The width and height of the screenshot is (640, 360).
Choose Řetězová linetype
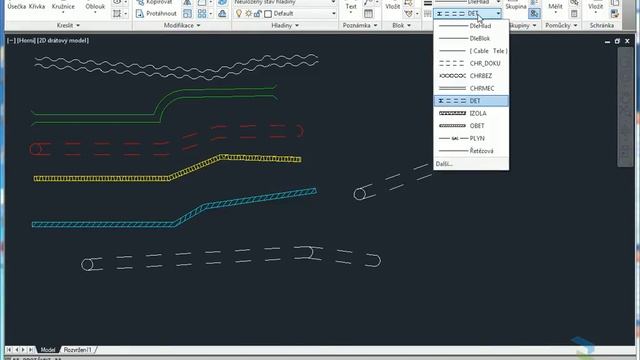471,151
